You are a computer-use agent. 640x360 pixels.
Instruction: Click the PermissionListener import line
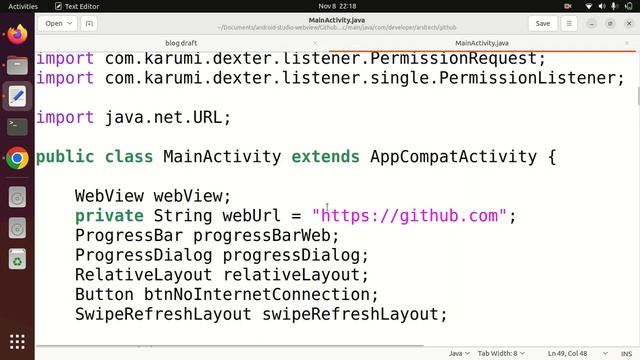pyautogui.click(x=331, y=78)
